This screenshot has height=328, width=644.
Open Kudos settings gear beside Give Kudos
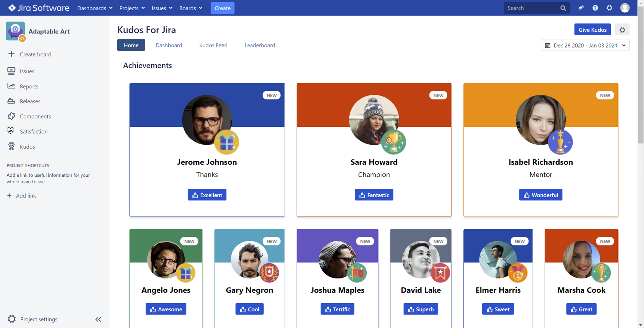coord(622,30)
